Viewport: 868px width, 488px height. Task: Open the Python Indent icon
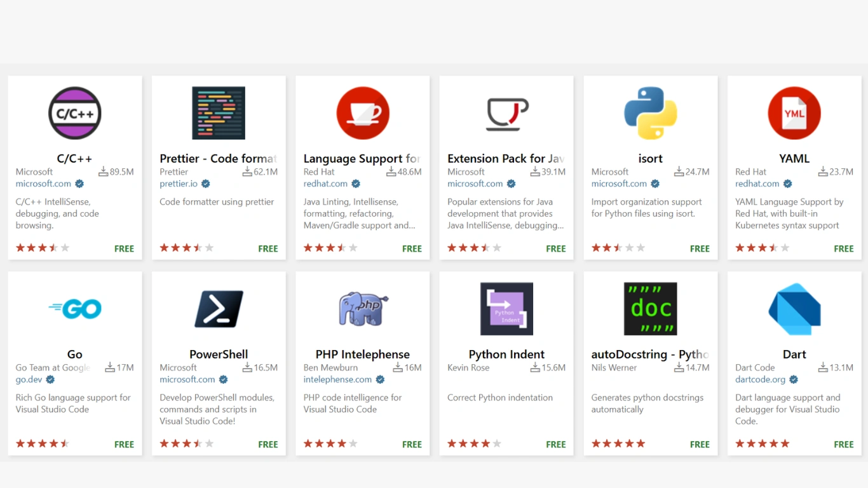pyautogui.click(x=506, y=309)
